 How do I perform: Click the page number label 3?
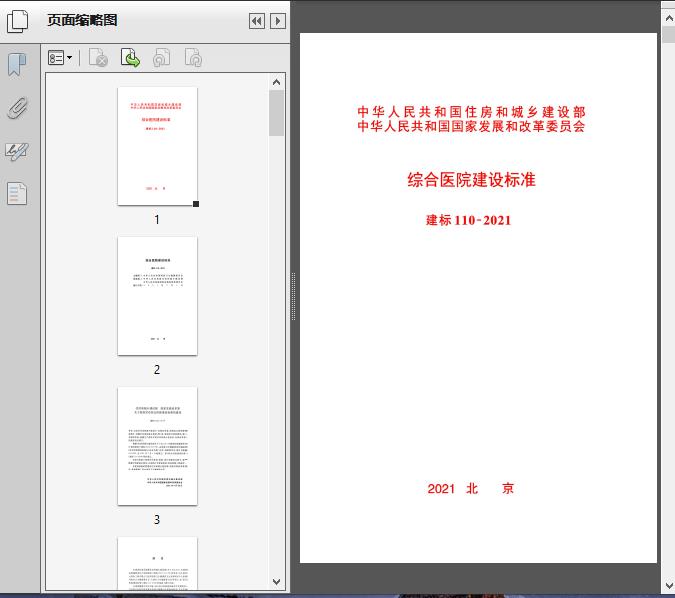[x=157, y=520]
